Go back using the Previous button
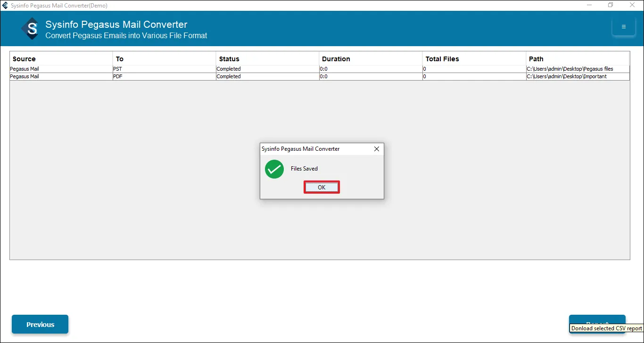This screenshot has width=644, height=343. (40, 324)
